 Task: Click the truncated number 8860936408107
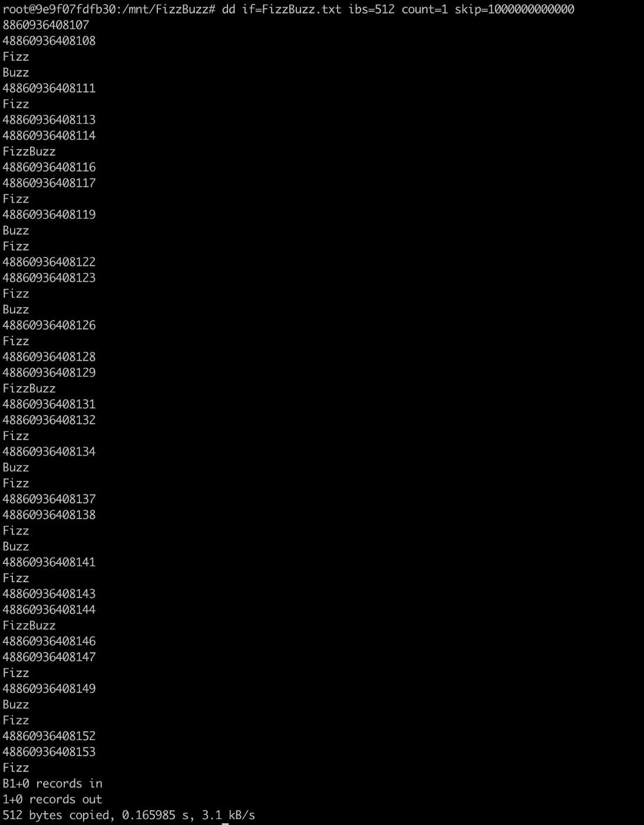[x=46, y=25]
